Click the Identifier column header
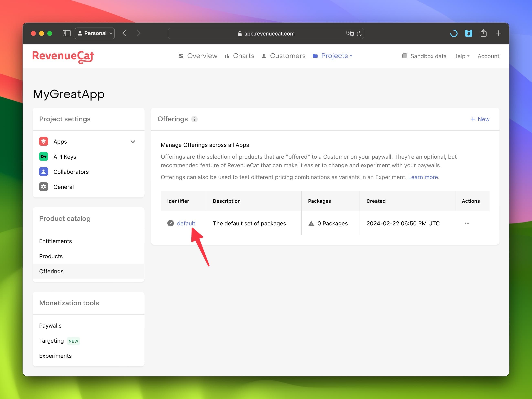532x399 pixels. [178, 201]
